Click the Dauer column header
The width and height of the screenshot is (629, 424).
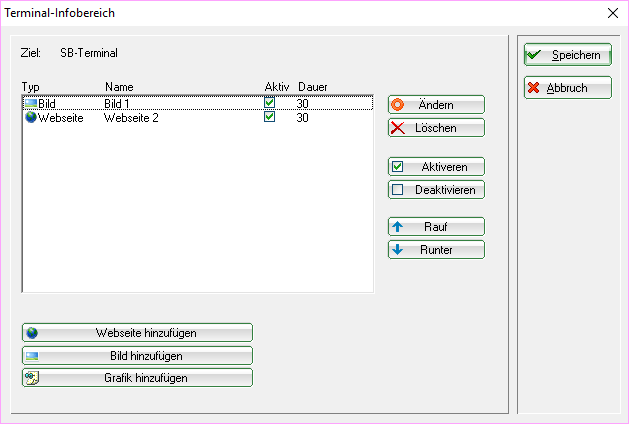click(312, 87)
